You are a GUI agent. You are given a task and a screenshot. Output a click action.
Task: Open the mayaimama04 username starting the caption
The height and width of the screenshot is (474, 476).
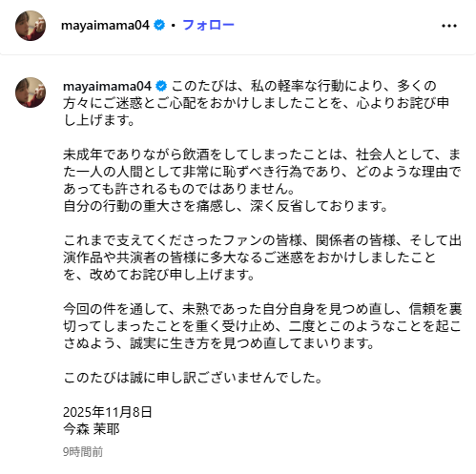tap(107, 86)
